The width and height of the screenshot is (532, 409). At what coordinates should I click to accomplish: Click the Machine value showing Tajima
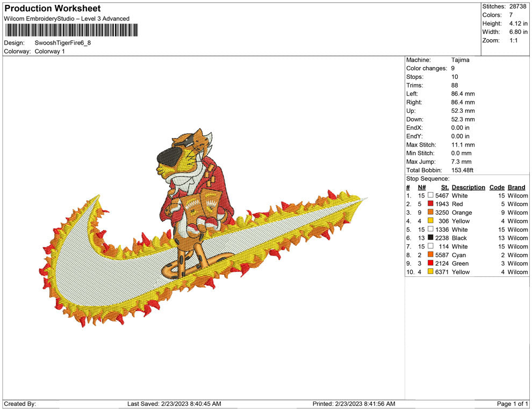461,60
